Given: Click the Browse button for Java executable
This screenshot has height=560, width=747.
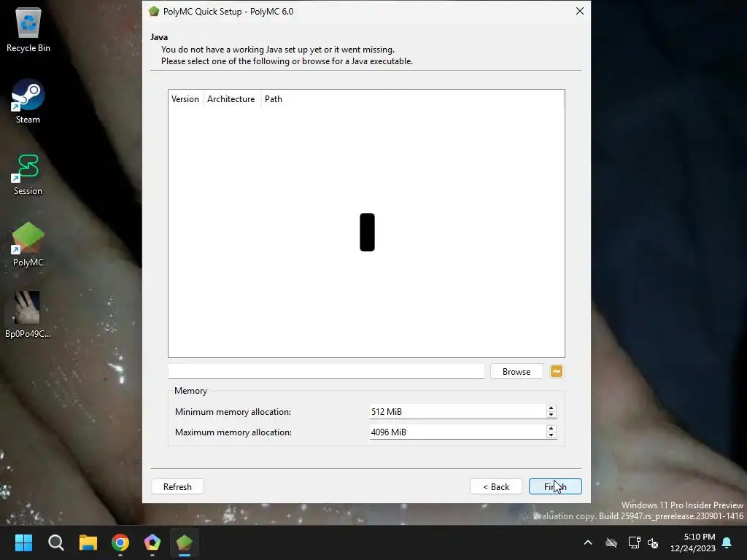Looking at the screenshot, I should [x=516, y=371].
